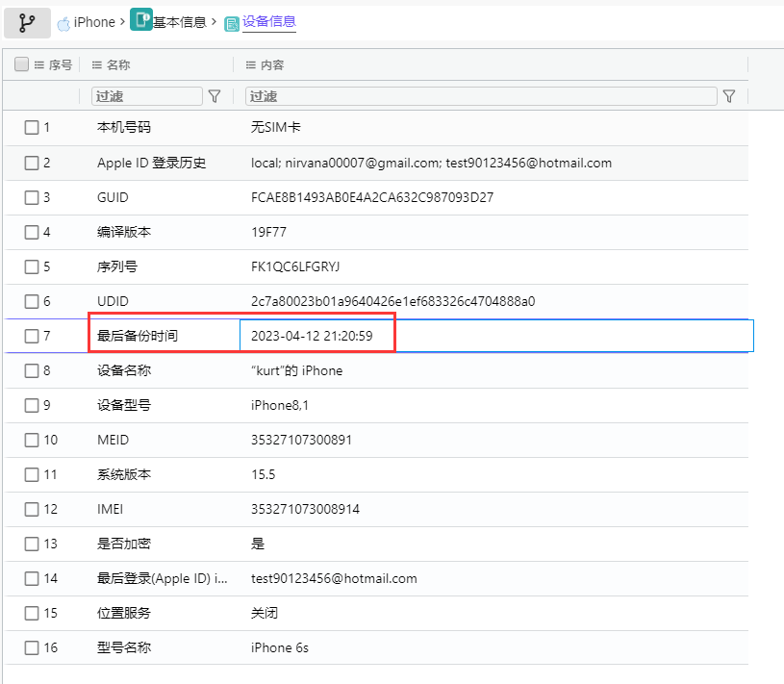
Task: Select the UDID value 2c7a80023b01a9640426e1ef683326c4704888a0
Action: coord(392,301)
